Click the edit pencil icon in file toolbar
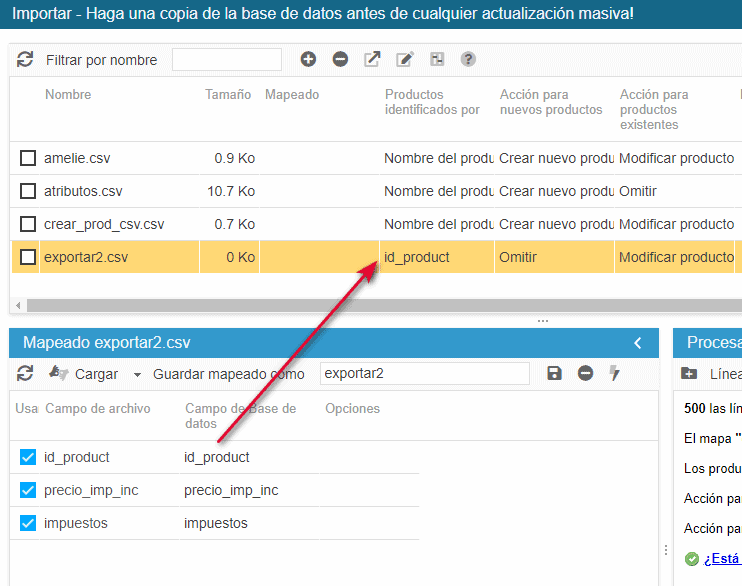This screenshot has width=744, height=586. [405, 60]
